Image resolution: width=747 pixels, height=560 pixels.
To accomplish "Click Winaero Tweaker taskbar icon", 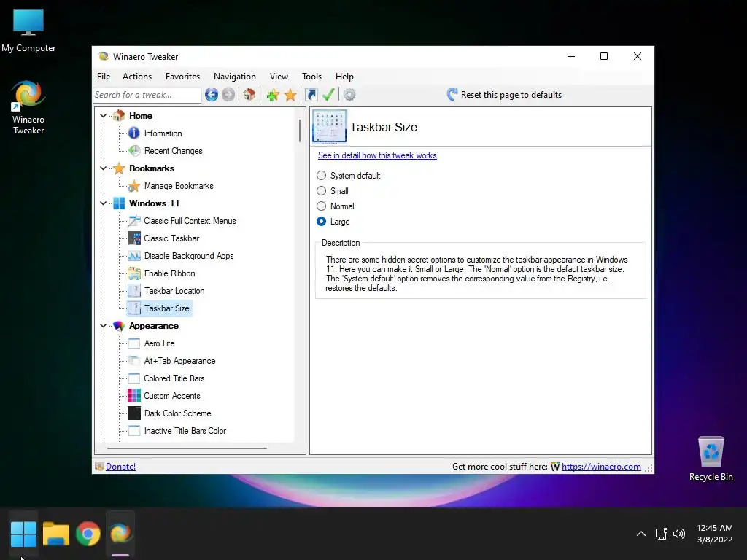I will [x=120, y=533].
